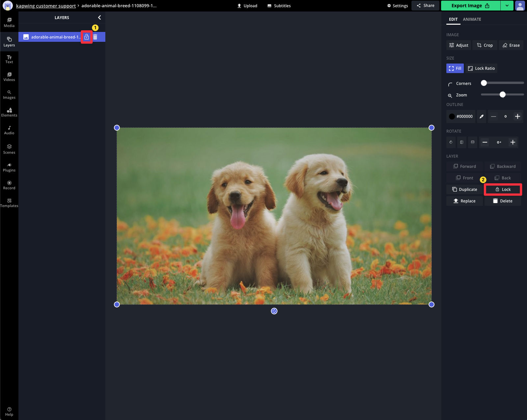Screen dimensions: 527x420
Task: Click the rotation handle below the image
Action: click(274, 311)
